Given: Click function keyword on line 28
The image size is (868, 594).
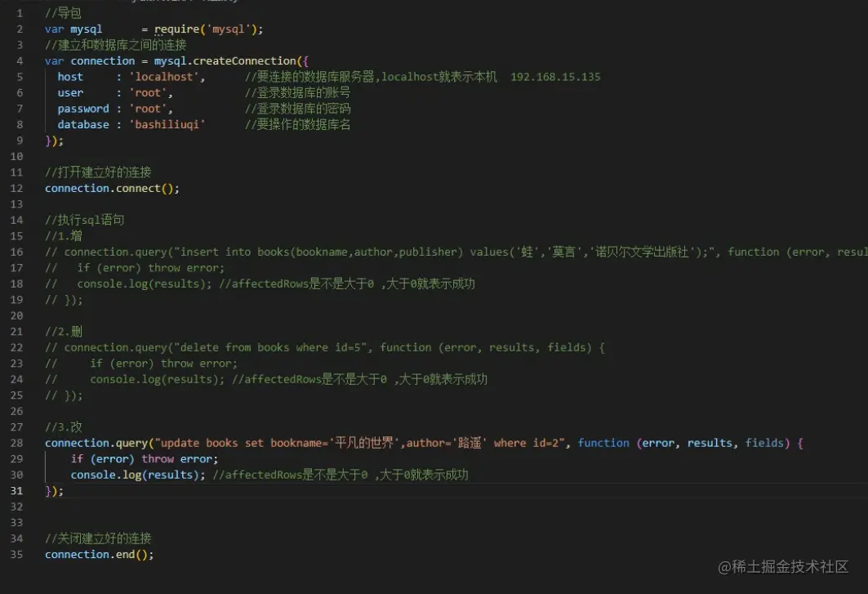Looking at the screenshot, I should pyautogui.click(x=603, y=444).
